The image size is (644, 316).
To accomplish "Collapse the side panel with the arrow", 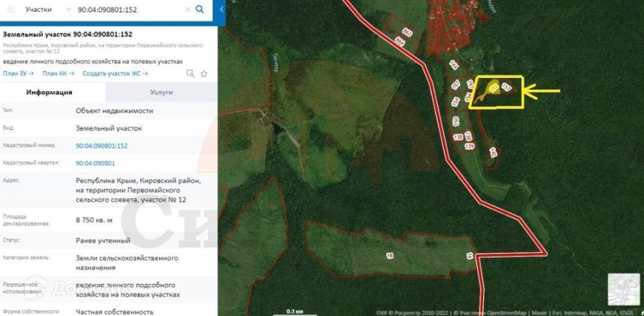I will pos(222,10).
